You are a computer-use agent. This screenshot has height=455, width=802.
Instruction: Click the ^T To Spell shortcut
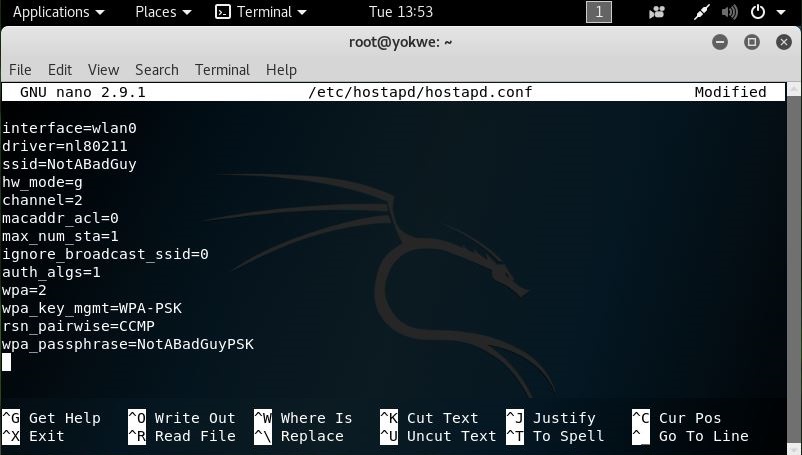(555, 436)
